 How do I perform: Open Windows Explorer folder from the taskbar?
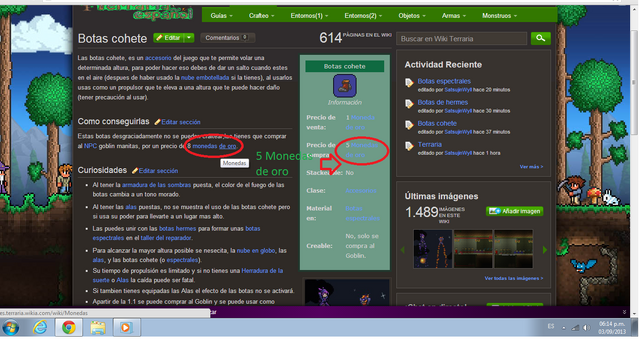pos(98,328)
